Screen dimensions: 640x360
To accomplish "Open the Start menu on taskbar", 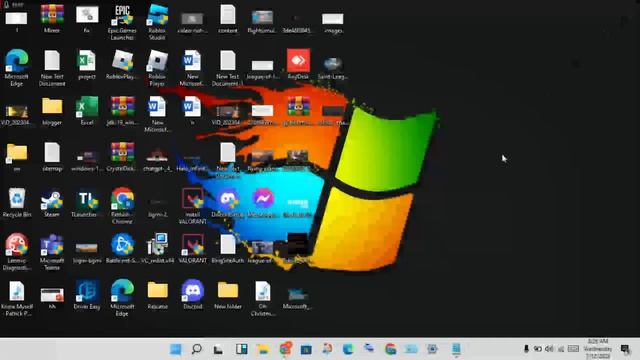I will 176,349.
